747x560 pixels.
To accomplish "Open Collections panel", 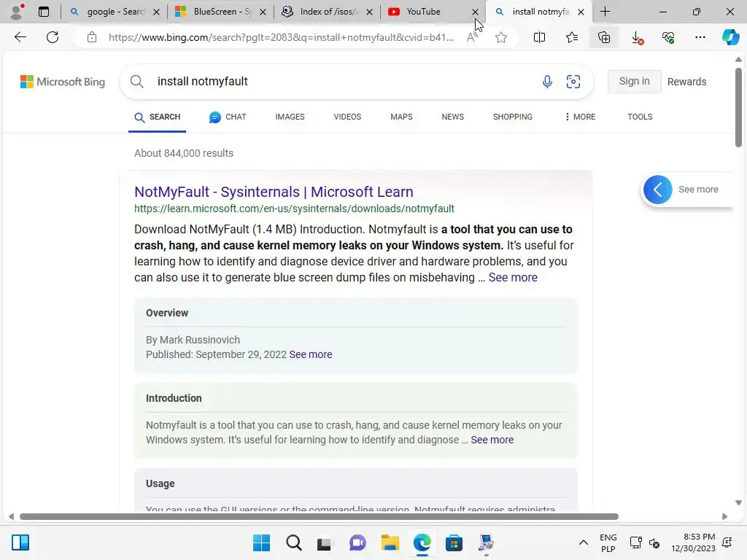I will pyautogui.click(x=603, y=37).
